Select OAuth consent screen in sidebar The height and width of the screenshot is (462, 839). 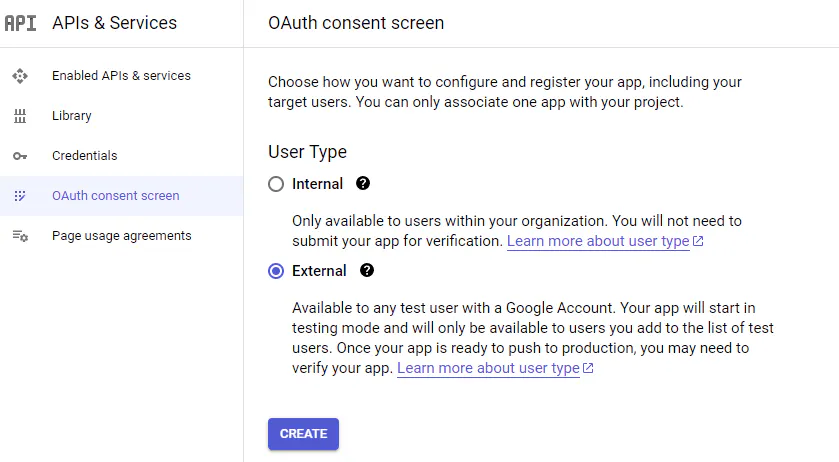(x=116, y=196)
